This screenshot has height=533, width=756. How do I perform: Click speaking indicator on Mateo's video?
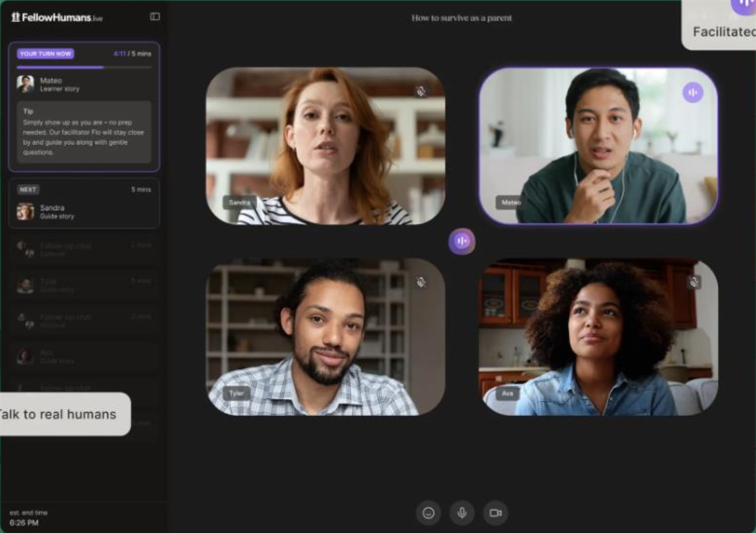point(693,92)
